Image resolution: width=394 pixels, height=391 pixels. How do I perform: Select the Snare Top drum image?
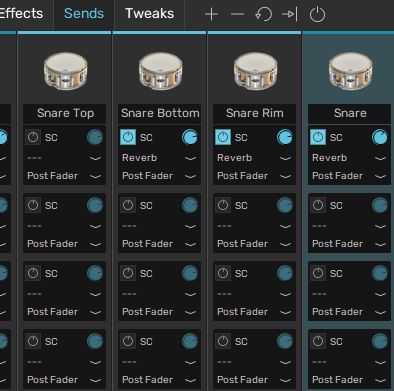pos(65,71)
